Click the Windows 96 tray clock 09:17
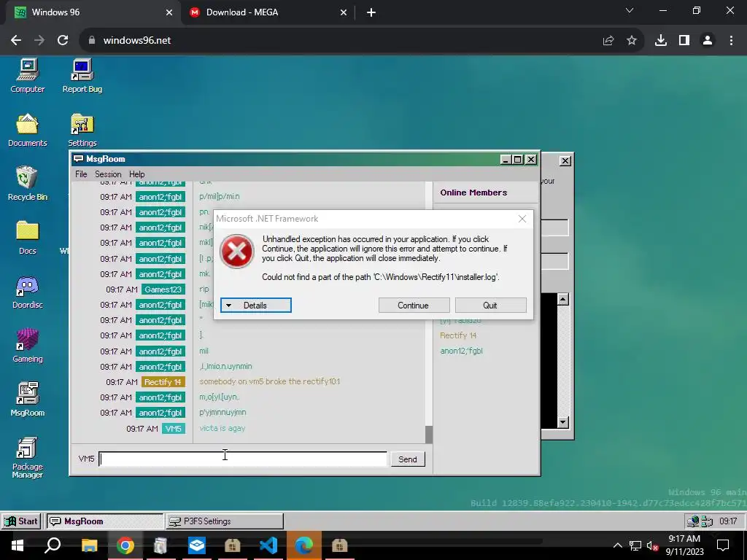The image size is (747, 560). [728, 521]
